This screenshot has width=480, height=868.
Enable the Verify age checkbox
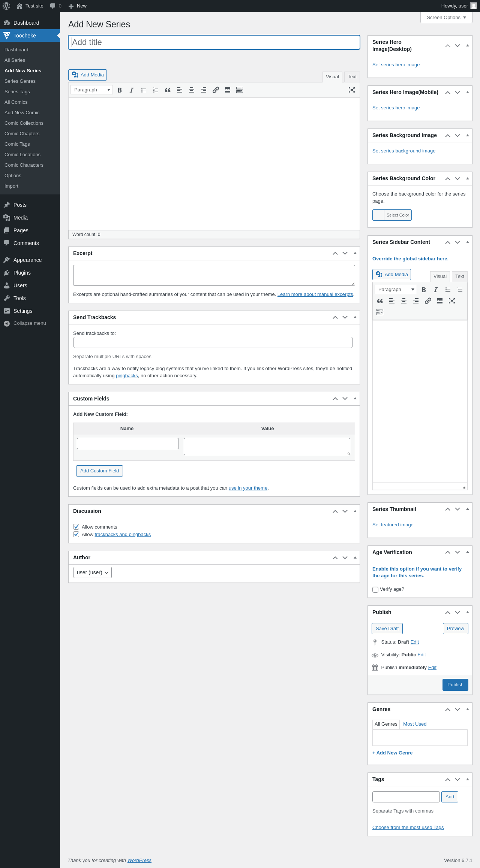coord(375,589)
